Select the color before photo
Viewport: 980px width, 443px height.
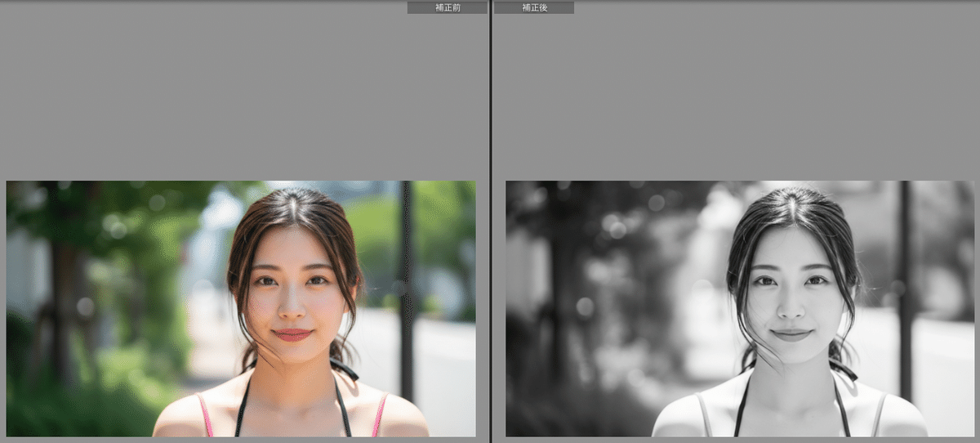coord(240,308)
